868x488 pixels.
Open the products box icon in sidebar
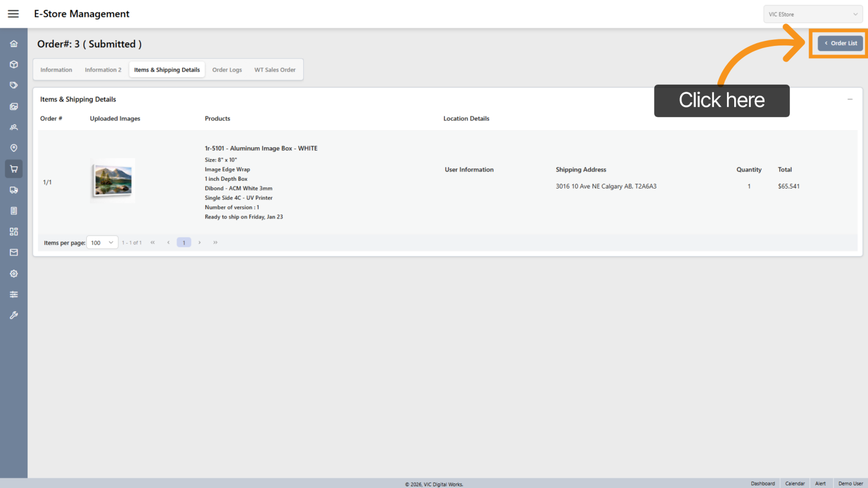pos(14,65)
